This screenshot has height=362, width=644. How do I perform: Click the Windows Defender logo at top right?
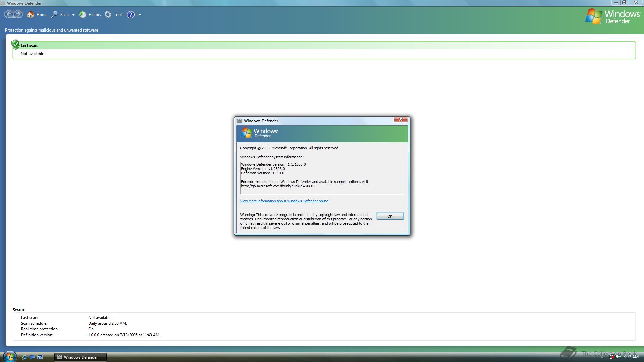(613, 16)
